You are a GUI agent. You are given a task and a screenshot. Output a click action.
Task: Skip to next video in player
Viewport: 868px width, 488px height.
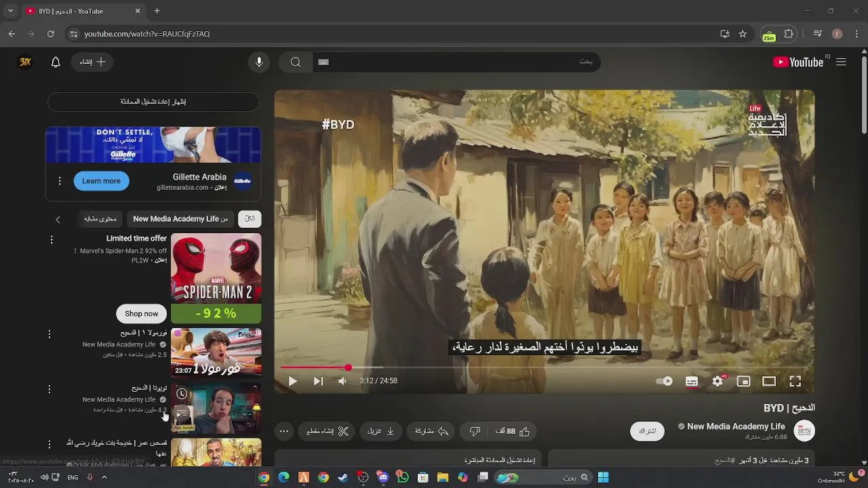318,382
